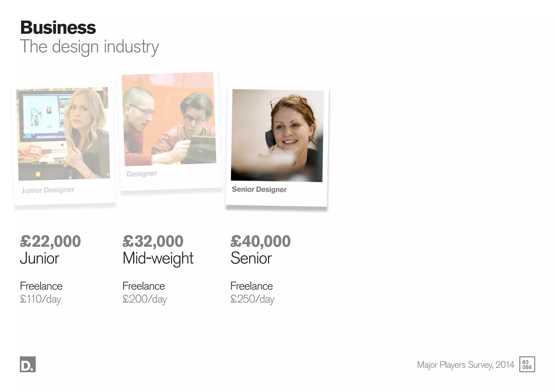Click the £110/day freelance rate
This screenshot has width=555, height=392.
[41, 299]
